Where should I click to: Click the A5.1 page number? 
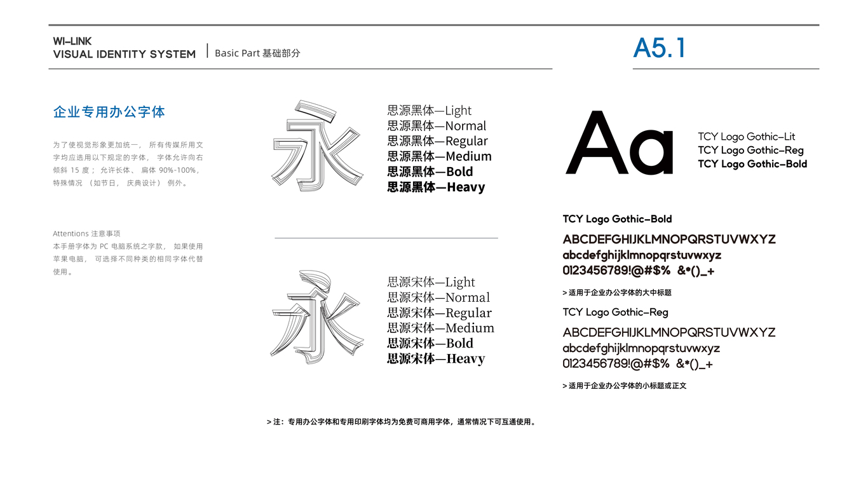[x=660, y=48]
